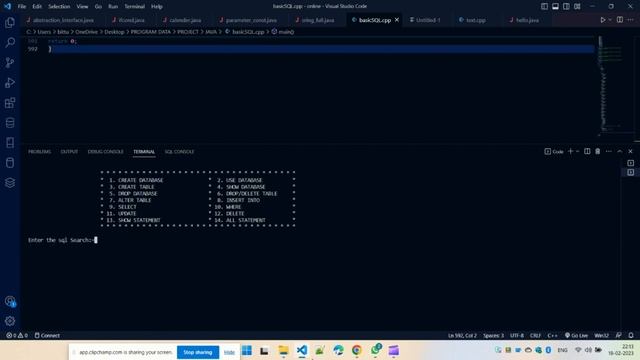Click Go Live in the status bar
This screenshot has height=360, width=640.
(x=576, y=335)
